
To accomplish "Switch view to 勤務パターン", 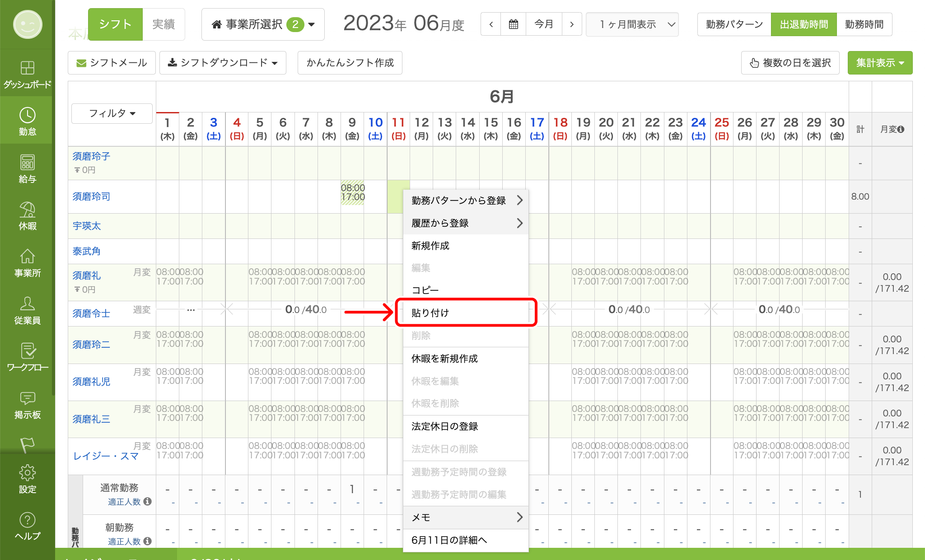I will click(x=734, y=24).
